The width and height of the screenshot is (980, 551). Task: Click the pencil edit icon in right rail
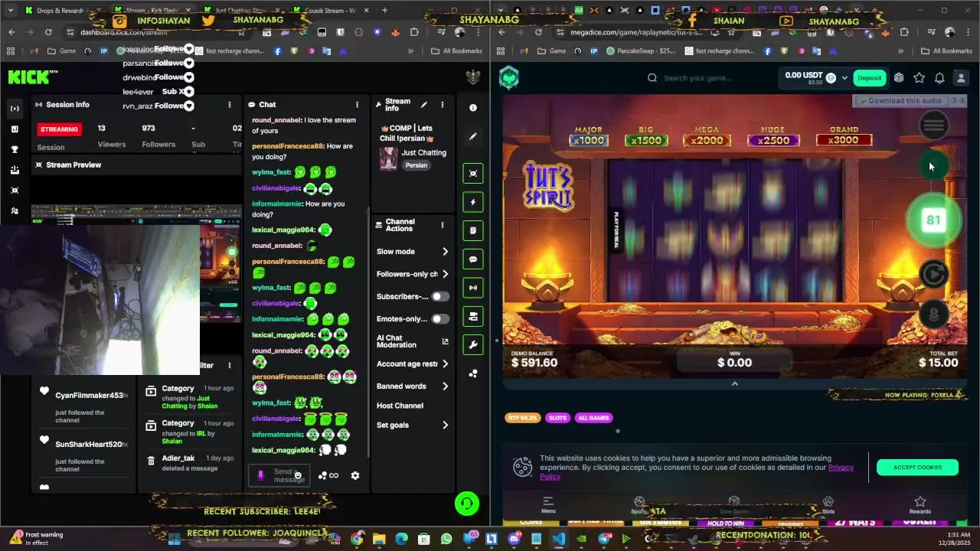click(x=473, y=136)
